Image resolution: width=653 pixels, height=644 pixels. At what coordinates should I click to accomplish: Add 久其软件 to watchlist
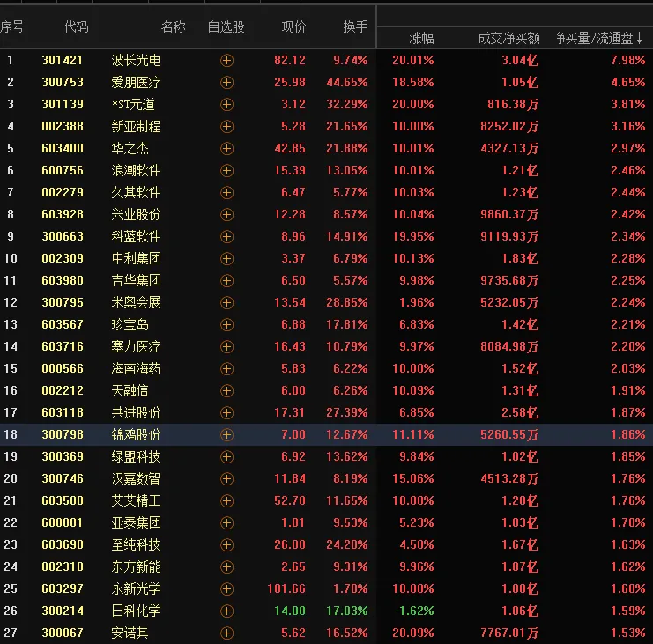(226, 192)
